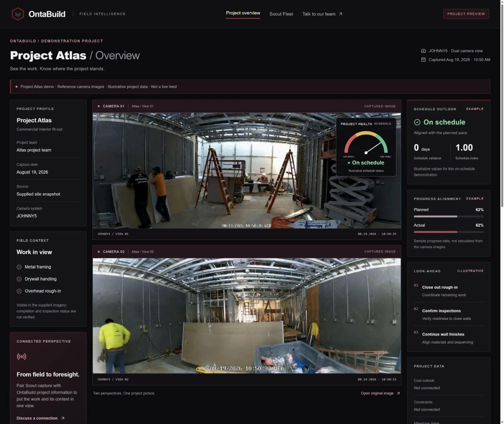Click the 1.00 Schedule index value

point(464,148)
